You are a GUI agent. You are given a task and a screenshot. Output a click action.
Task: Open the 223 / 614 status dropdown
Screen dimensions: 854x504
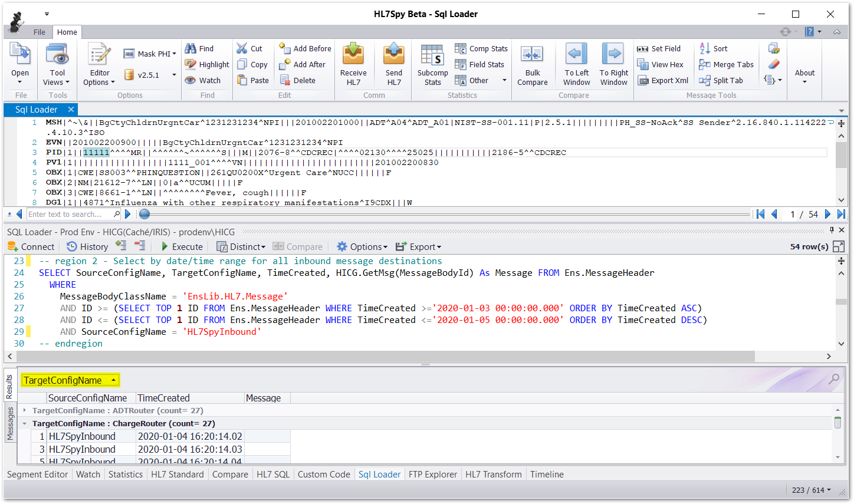pos(811,490)
